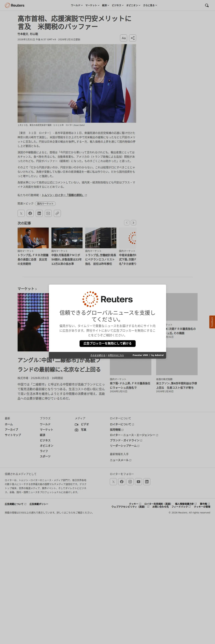Open 広告掲載ポリシー link
215x644 pixels.
[39, 504]
